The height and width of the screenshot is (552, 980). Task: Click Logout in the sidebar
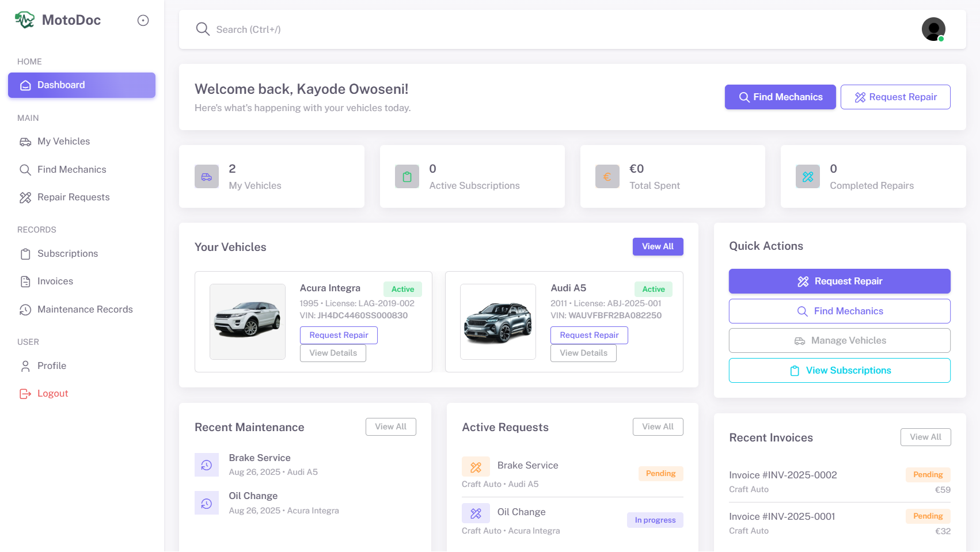click(52, 394)
